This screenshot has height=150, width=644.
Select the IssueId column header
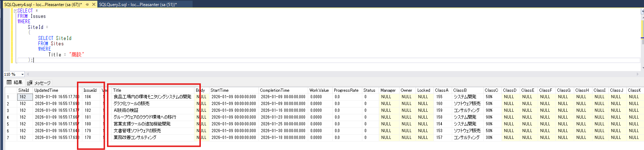tap(90, 90)
